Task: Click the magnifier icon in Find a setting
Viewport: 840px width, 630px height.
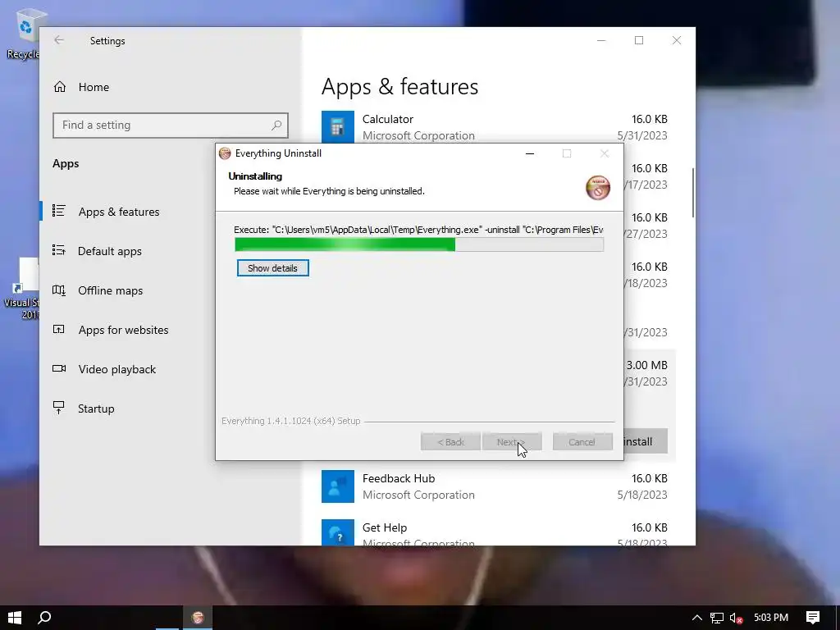Action: [276, 126]
